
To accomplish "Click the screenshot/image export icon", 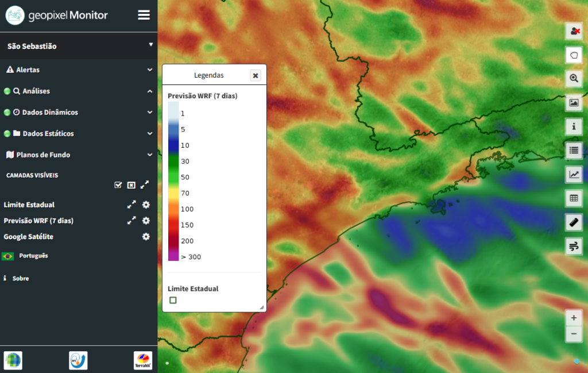I will 574,102.
